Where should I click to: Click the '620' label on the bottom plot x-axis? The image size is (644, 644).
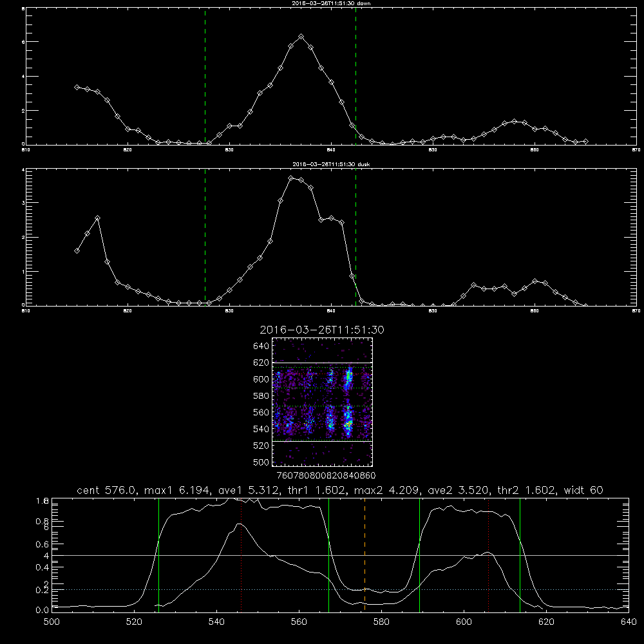pyautogui.click(x=546, y=622)
